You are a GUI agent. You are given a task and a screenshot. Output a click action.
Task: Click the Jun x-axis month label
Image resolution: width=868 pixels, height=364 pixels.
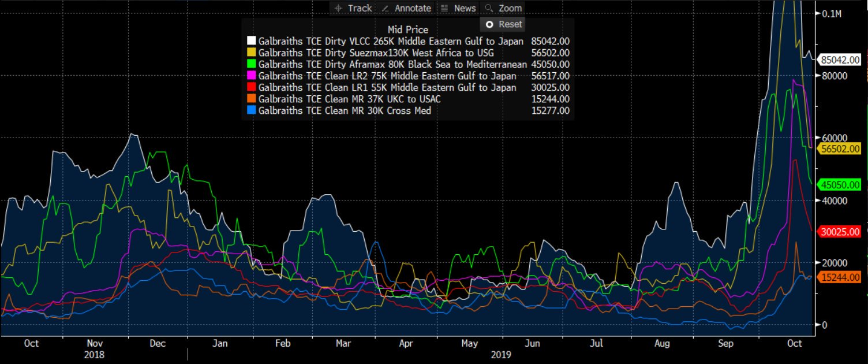coord(532,343)
